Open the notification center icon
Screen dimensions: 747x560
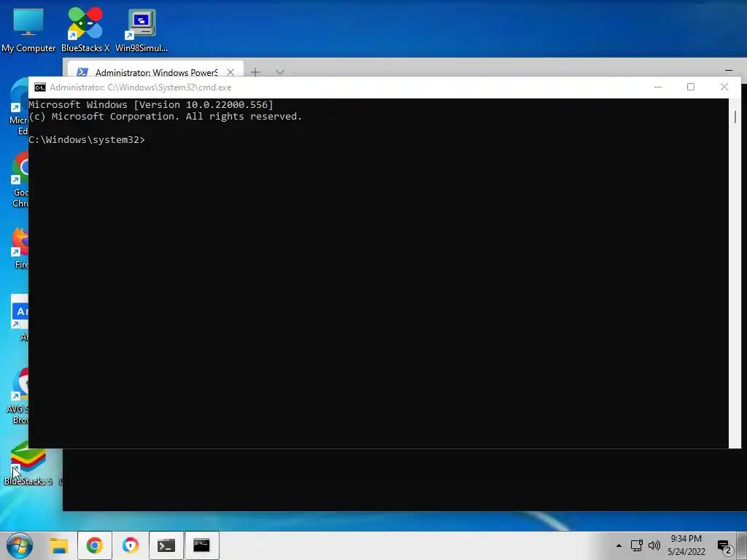click(724, 547)
